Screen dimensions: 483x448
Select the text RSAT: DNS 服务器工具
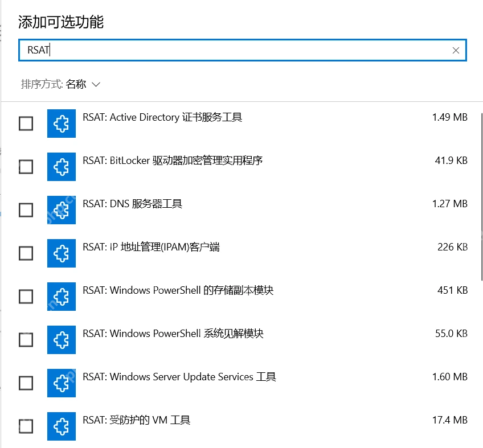pos(133,204)
